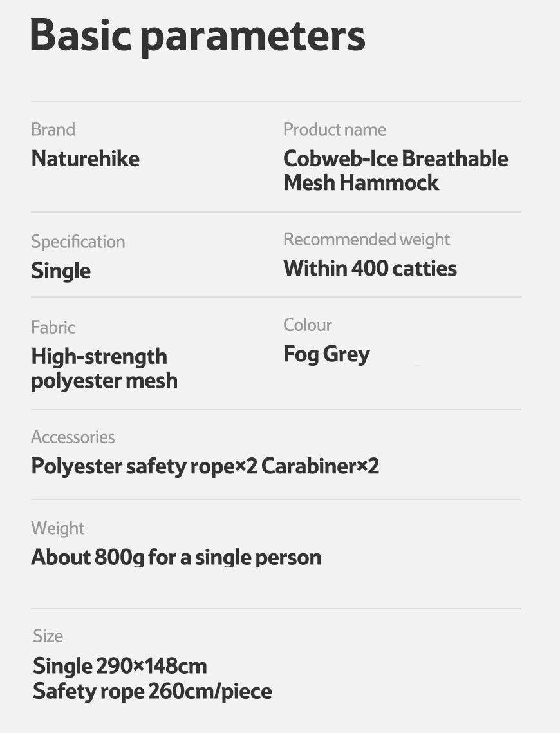Select the 'Brand' label
Screen dimensions: 560x733
pyautogui.click(x=53, y=129)
